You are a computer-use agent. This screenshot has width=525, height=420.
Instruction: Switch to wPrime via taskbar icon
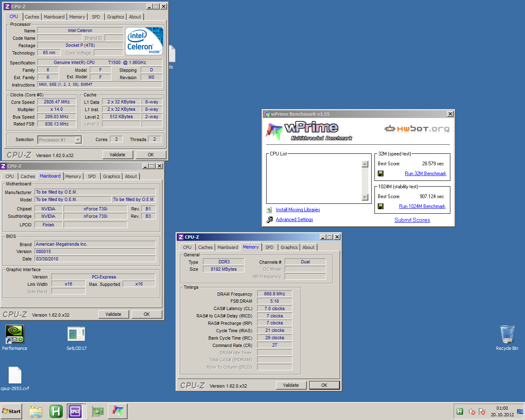118,411
